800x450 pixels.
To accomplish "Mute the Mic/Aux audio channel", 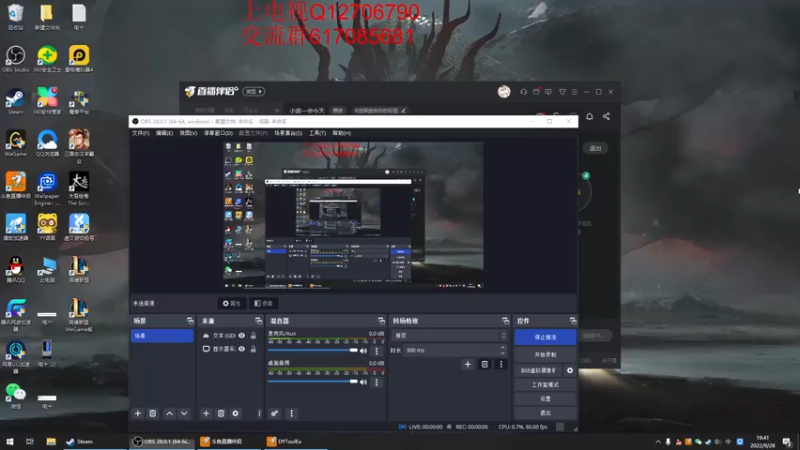I will (363, 351).
